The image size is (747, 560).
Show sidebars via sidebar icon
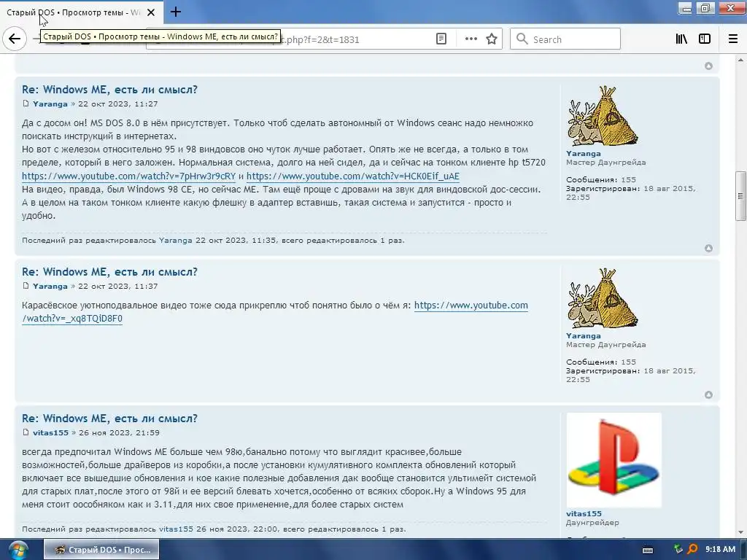[x=705, y=39]
